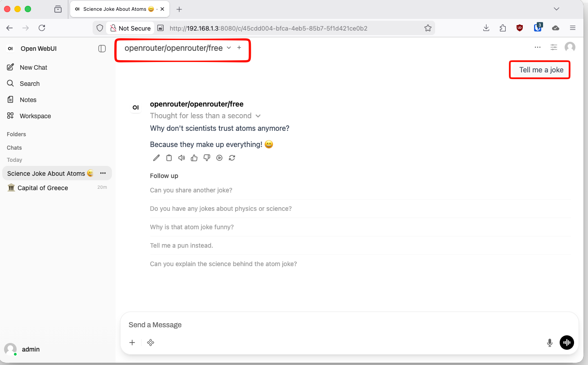Open options for Science Joke About Atoms chat

103,173
